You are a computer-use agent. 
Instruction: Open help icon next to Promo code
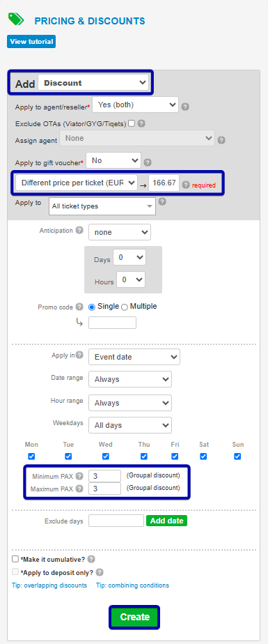click(79, 307)
